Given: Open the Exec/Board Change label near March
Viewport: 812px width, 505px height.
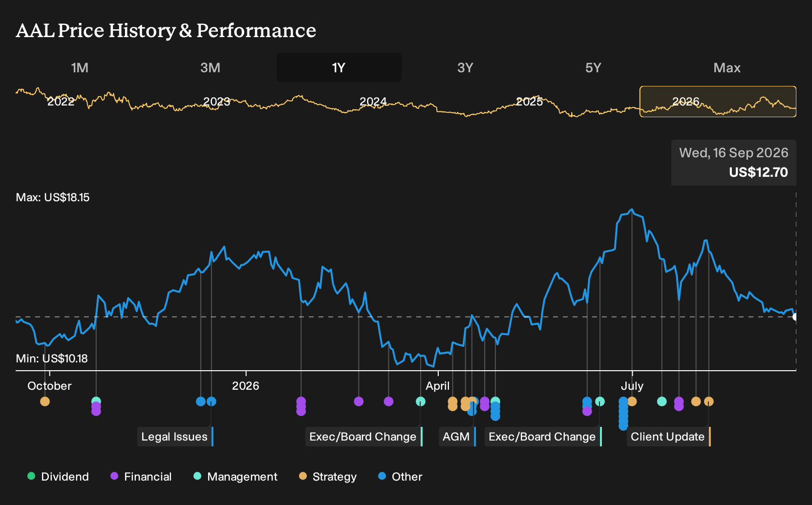Looking at the screenshot, I should [364, 437].
